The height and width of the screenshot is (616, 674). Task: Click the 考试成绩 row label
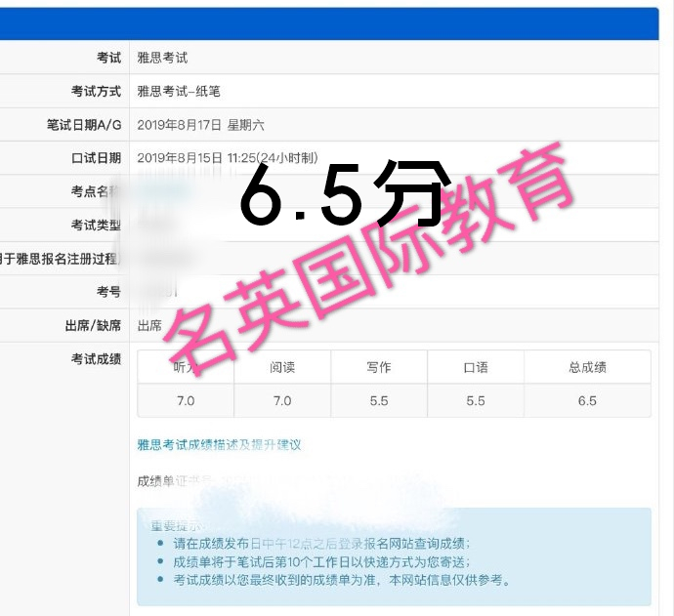coord(96,359)
